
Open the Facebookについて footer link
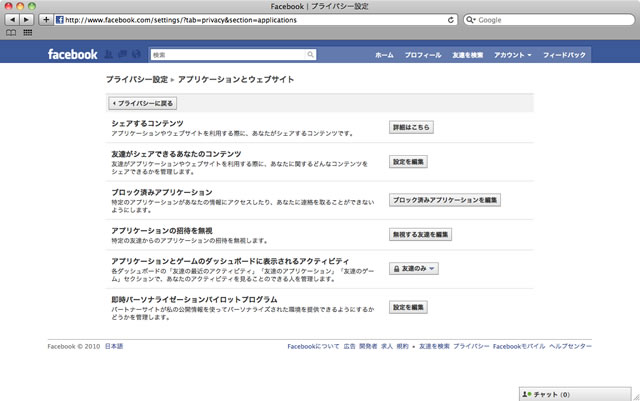(313, 346)
